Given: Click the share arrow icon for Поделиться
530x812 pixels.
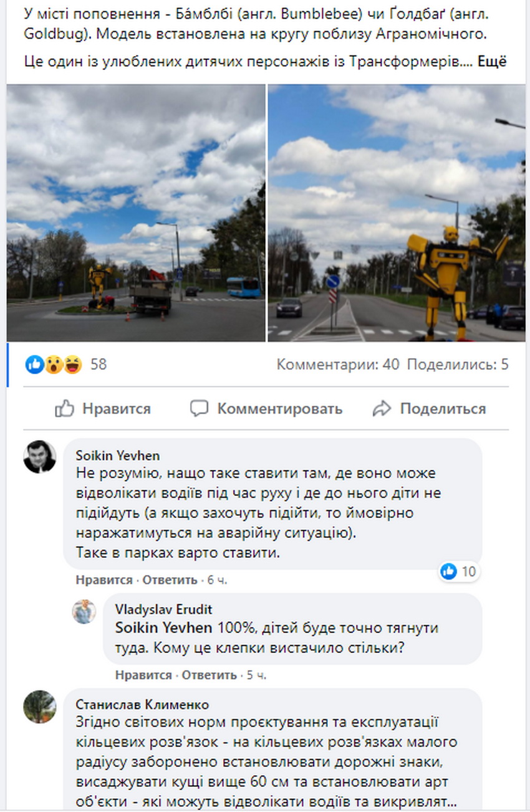Looking at the screenshot, I should (x=382, y=409).
